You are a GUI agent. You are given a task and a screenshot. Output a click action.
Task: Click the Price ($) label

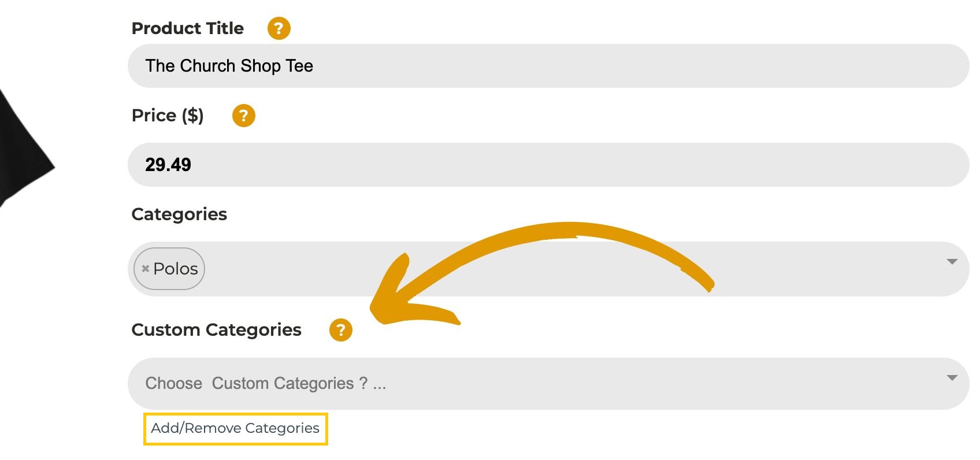168,116
